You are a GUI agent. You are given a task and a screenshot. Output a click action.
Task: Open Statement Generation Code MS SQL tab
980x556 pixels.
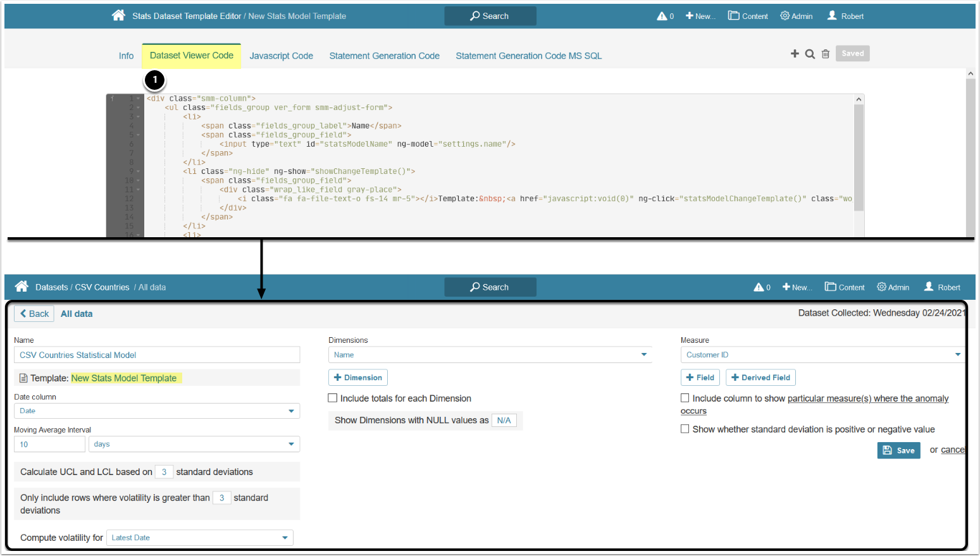tap(528, 56)
